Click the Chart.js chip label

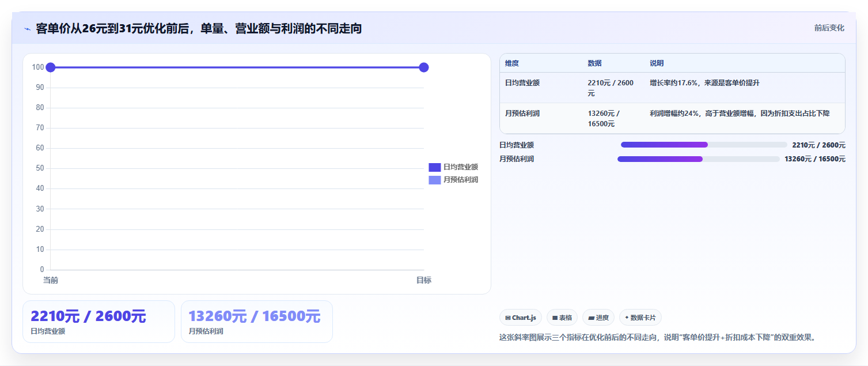pos(524,318)
